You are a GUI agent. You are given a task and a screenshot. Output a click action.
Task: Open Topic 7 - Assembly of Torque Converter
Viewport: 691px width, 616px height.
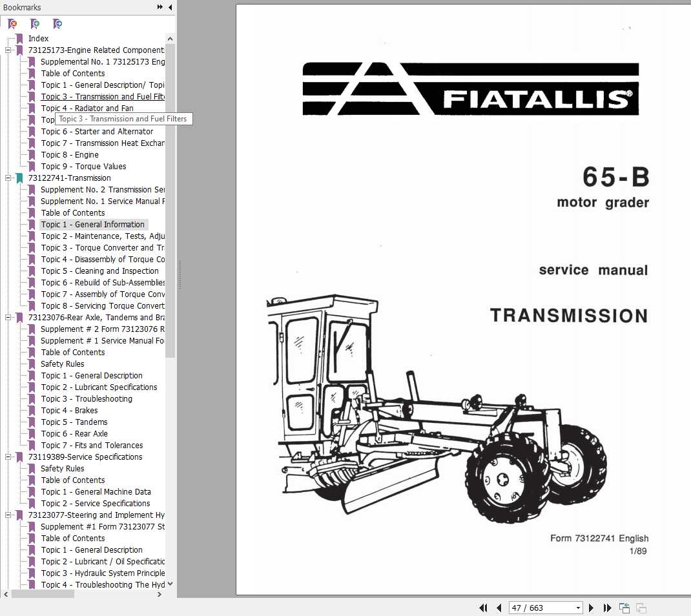click(x=103, y=294)
